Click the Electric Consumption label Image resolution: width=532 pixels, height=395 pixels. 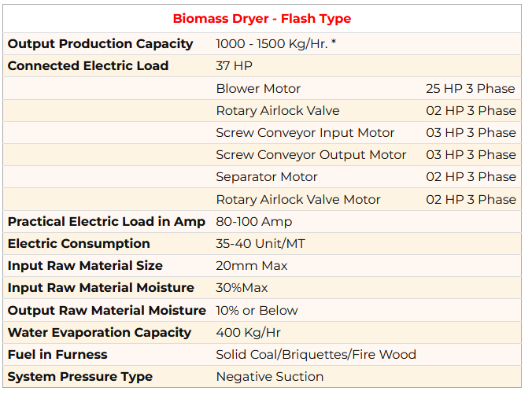(x=79, y=244)
